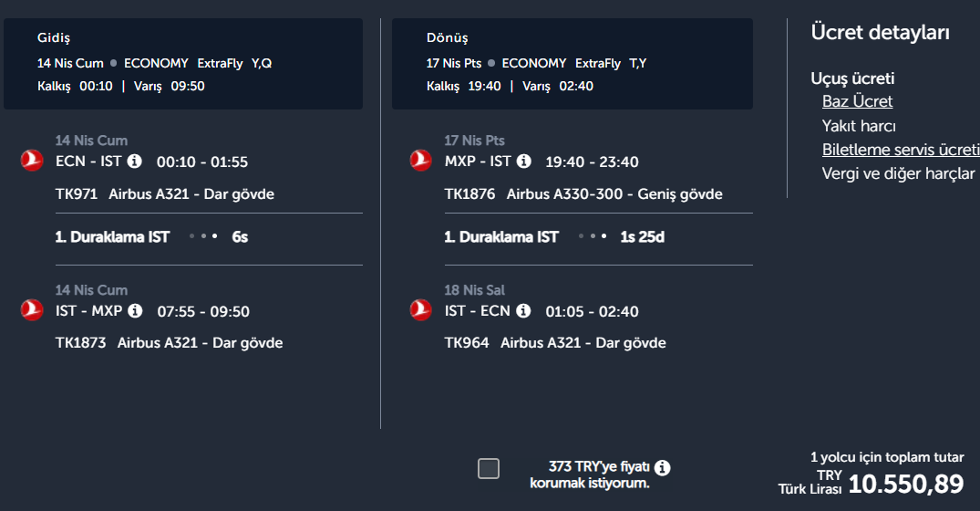The width and height of the screenshot is (980, 511).
Task: Expand the outbound 1. Duraklama IST dots
Action: point(202,236)
